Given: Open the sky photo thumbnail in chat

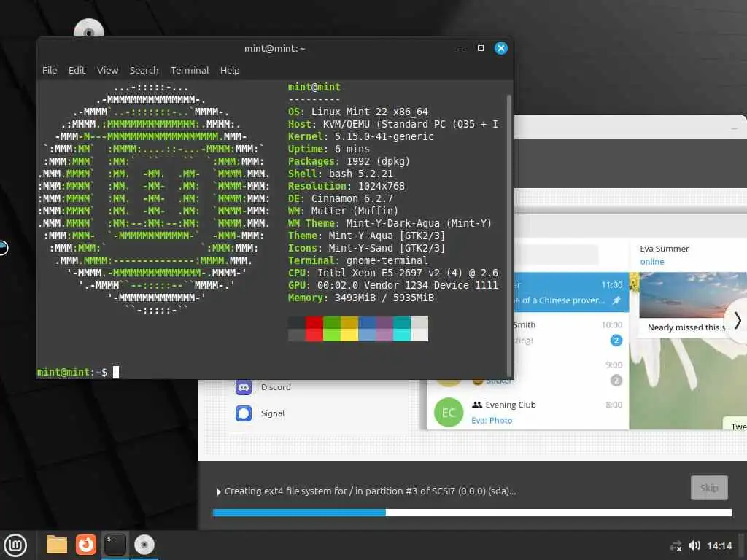Looking at the screenshot, I should point(693,295).
